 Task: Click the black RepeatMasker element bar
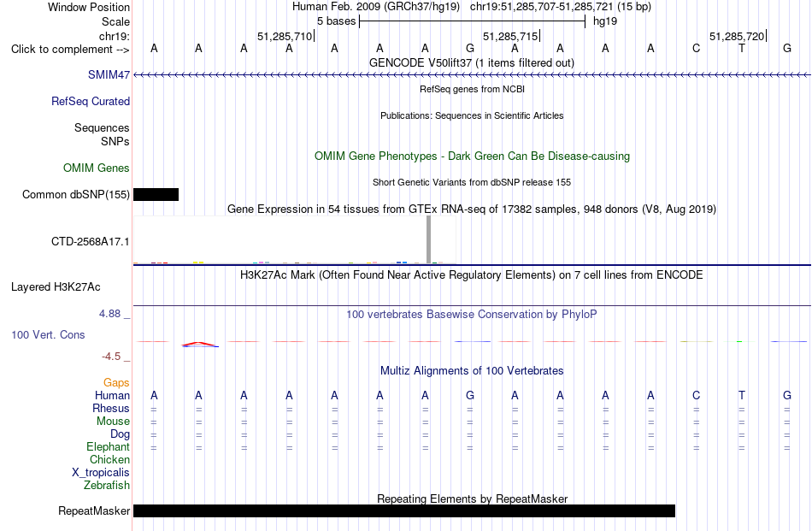click(404, 510)
